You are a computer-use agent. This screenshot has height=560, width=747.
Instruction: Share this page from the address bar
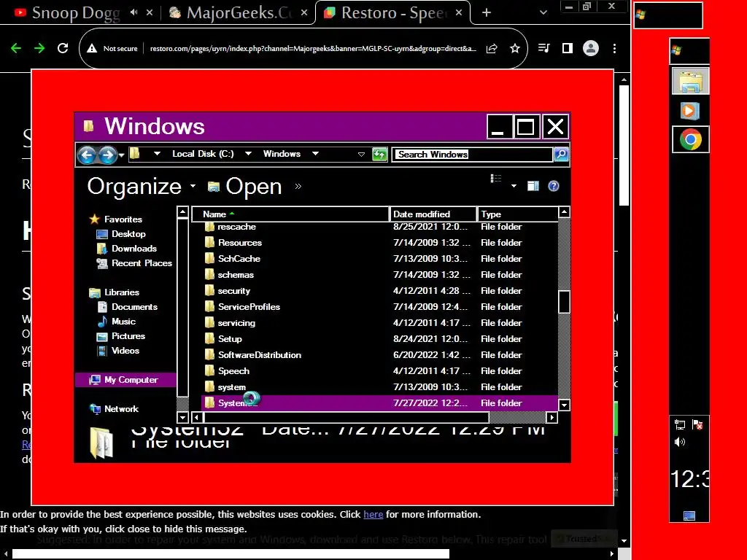click(x=492, y=48)
